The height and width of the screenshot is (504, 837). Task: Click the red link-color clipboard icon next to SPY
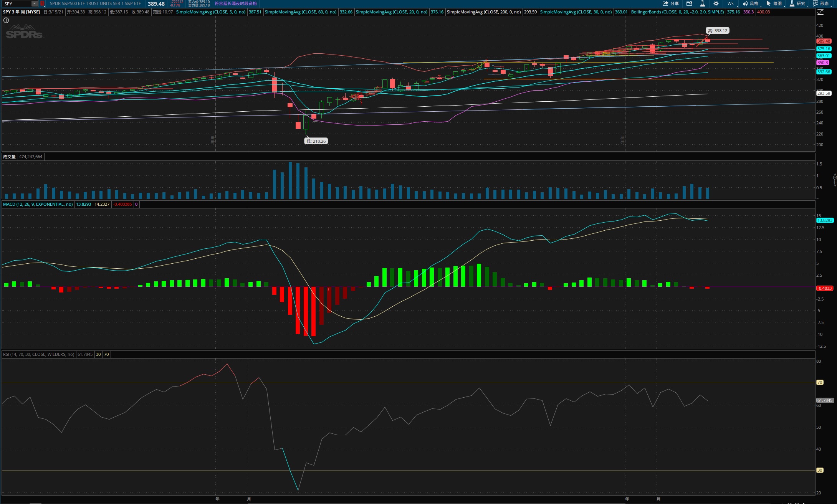42,3
